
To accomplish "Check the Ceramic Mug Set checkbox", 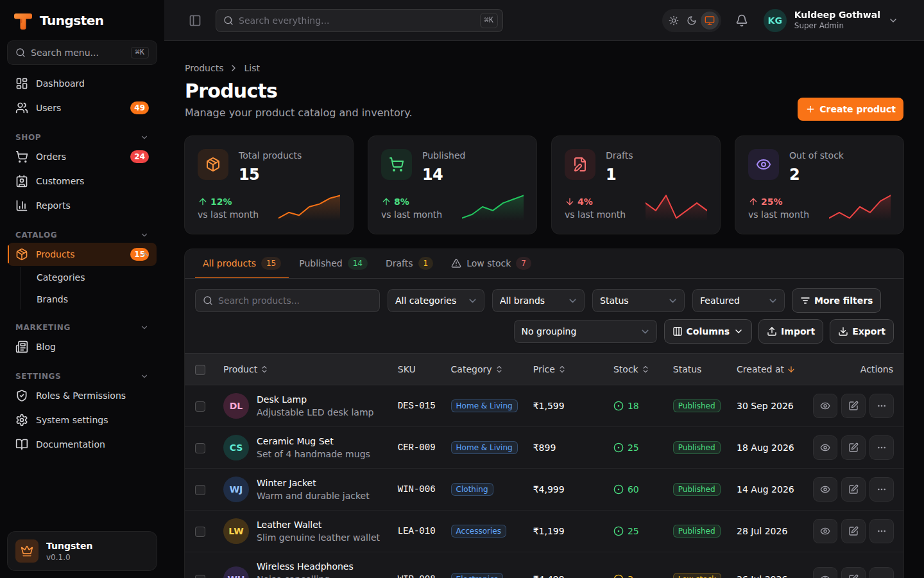I will 200,448.
